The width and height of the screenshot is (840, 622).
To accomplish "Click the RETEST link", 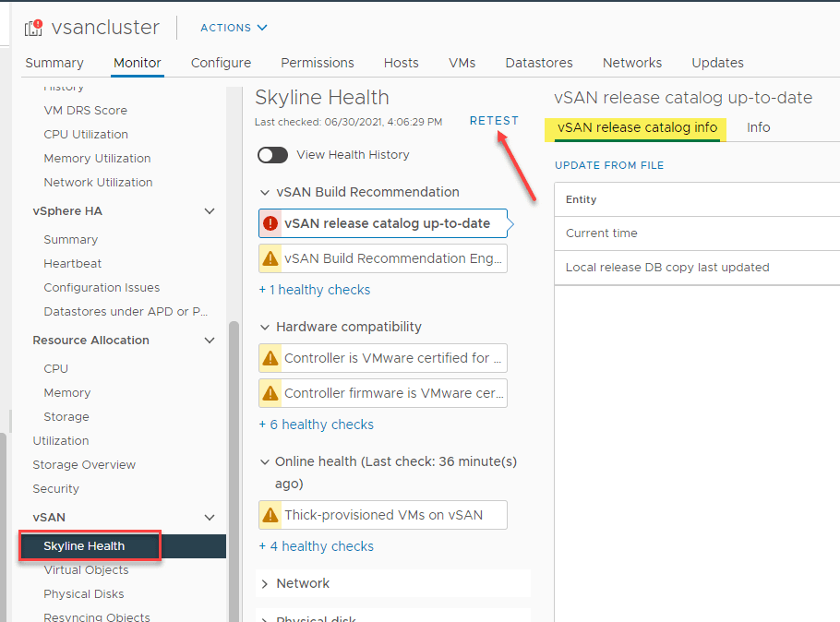I will pos(494,121).
